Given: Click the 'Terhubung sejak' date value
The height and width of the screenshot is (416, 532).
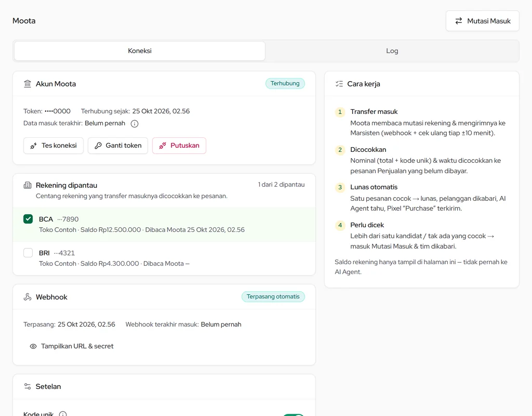Looking at the screenshot, I should point(161,111).
